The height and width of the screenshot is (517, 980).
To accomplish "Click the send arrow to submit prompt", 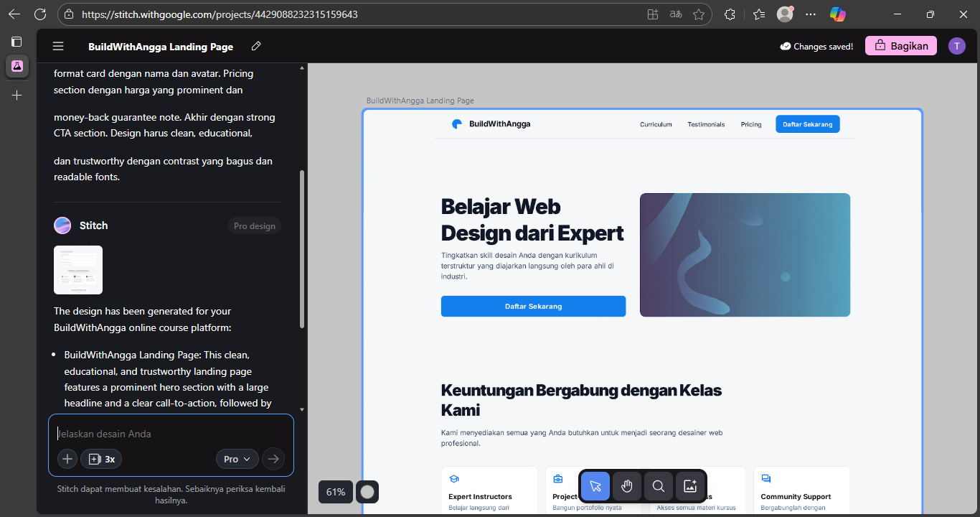I will pos(273,459).
